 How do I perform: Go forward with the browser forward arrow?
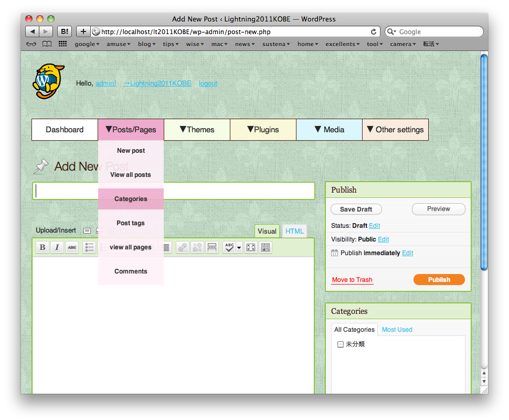tap(46, 31)
